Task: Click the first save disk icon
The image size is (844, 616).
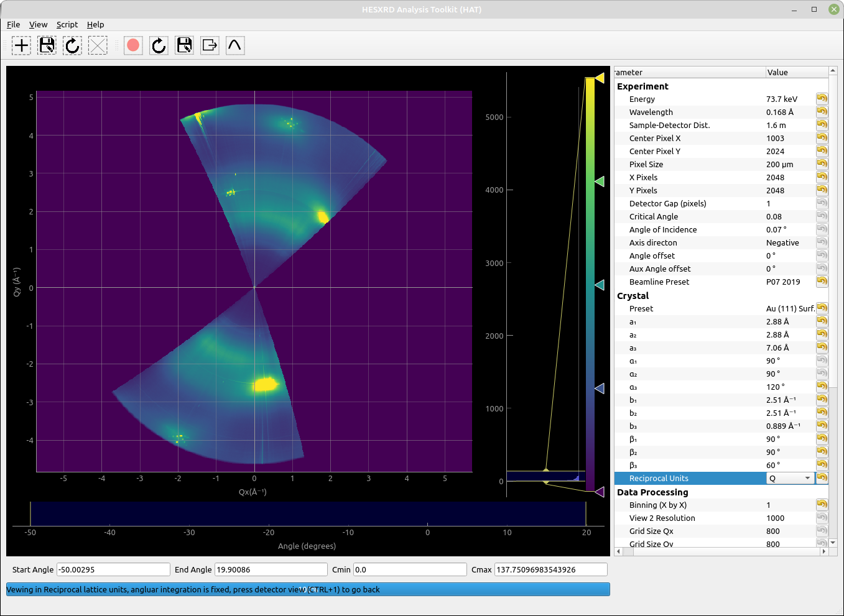Action: click(x=47, y=45)
